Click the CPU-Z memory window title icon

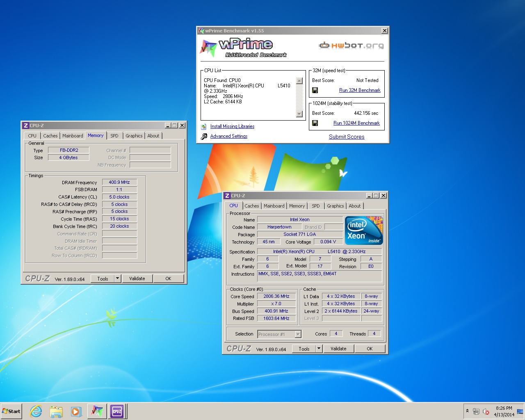coord(25,126)
